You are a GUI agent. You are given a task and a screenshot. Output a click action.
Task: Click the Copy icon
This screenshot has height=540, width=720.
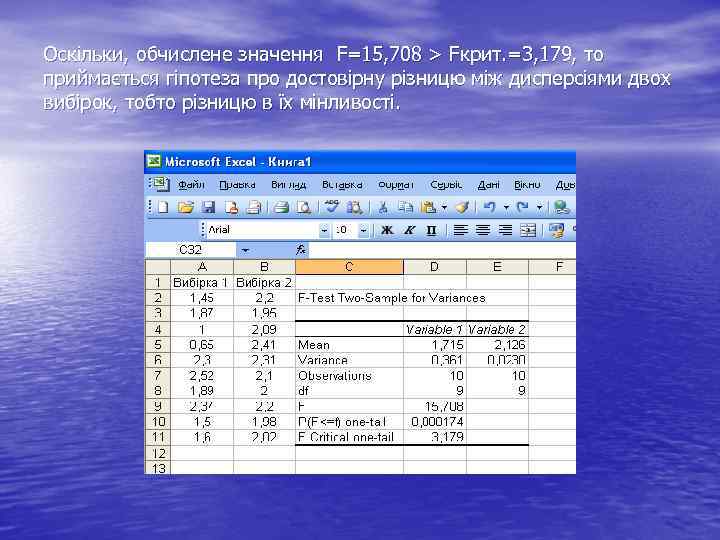click(405, 208)
